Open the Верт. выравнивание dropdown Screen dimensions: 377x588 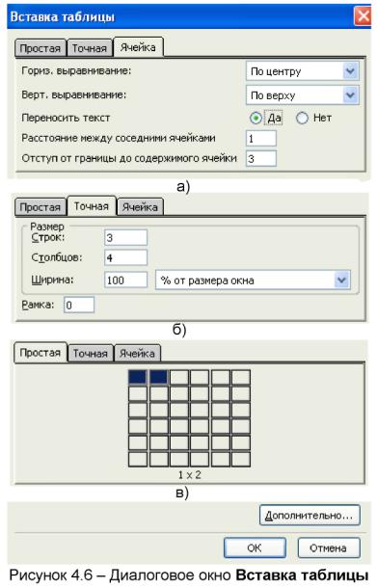pyautogui.click(x=303, y=95)
